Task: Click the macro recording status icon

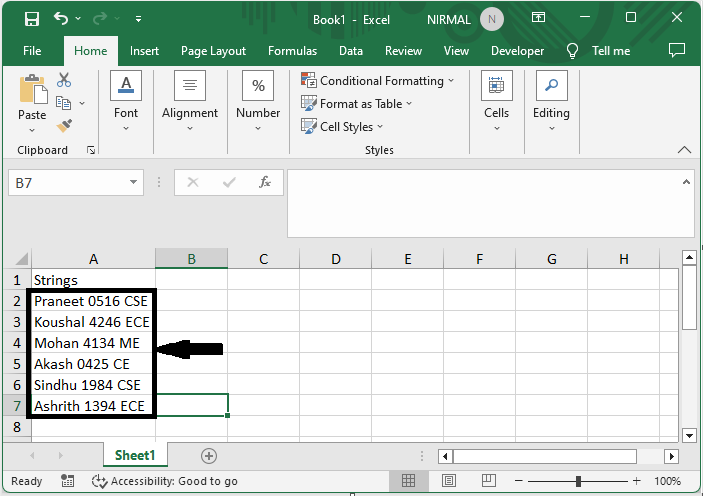Action: [67, 481]
